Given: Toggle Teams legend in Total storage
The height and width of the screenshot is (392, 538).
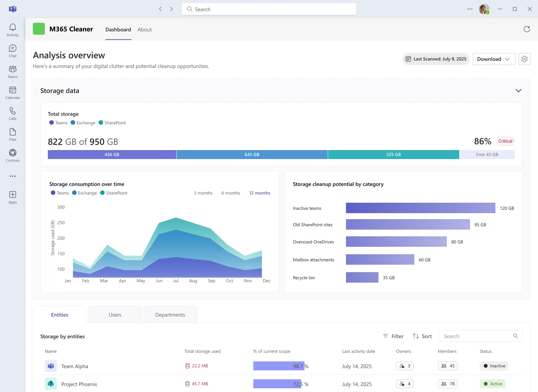Looking at the screenshot, I should 58,123.
